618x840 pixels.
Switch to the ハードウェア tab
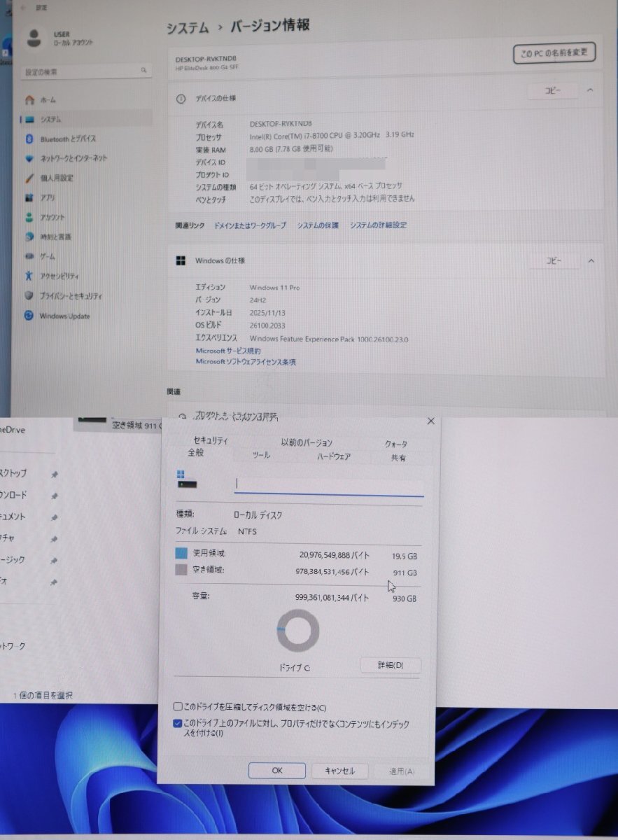click(334, 456)
